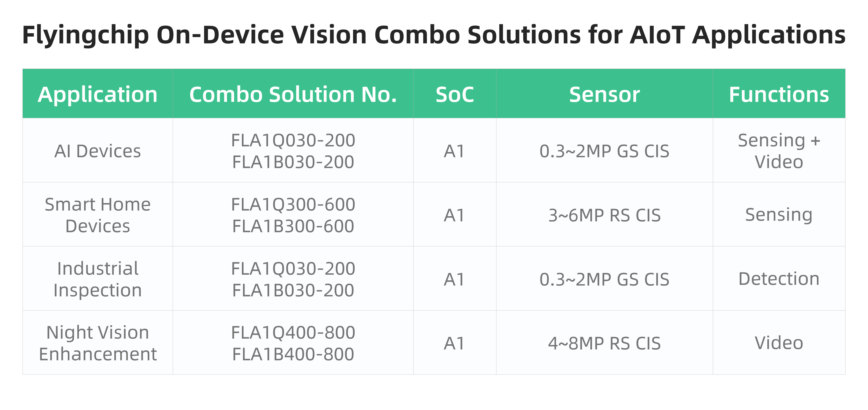This screenshot has width=868, height=410.
Task: Select the Sensing cell for Smart Home
Action: 779,214
